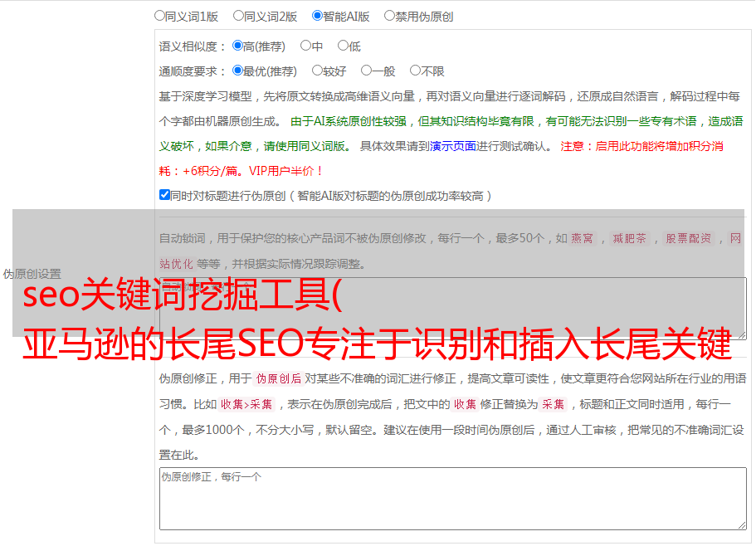The height and width of the screenshot is (546, 756).
Task: Click the 股票配资 example keyword tag
Action: [689, 238]
